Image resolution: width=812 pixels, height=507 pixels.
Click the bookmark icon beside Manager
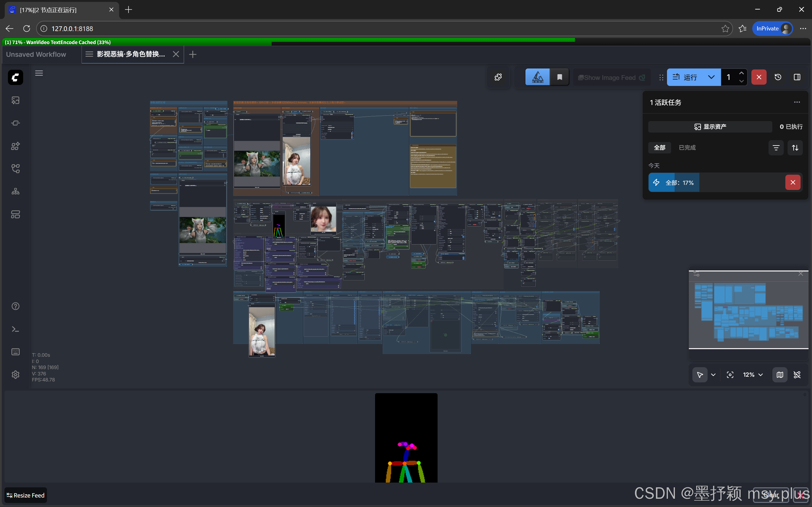click(x=560, y=77)
